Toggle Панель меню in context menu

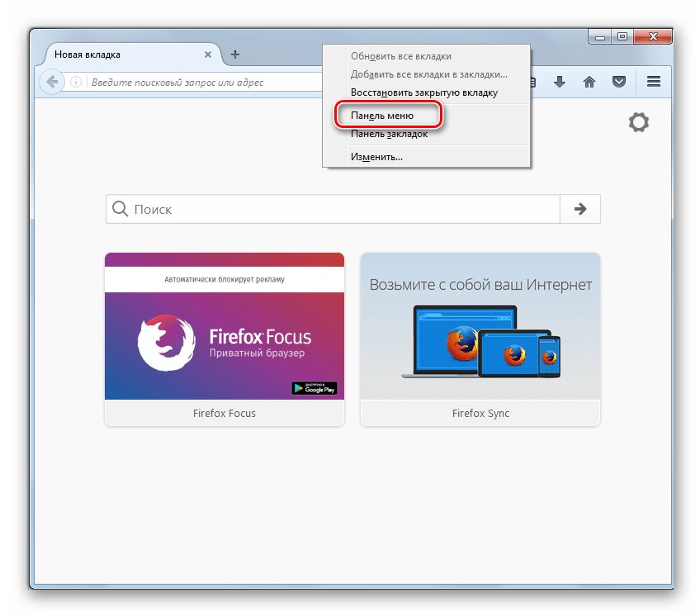pos(382,116)
